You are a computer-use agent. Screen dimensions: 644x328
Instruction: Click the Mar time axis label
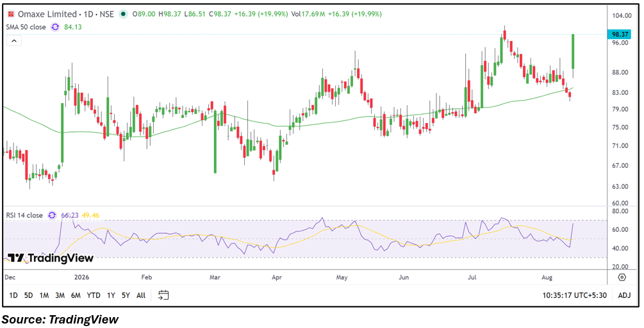[x=215, y=277]
